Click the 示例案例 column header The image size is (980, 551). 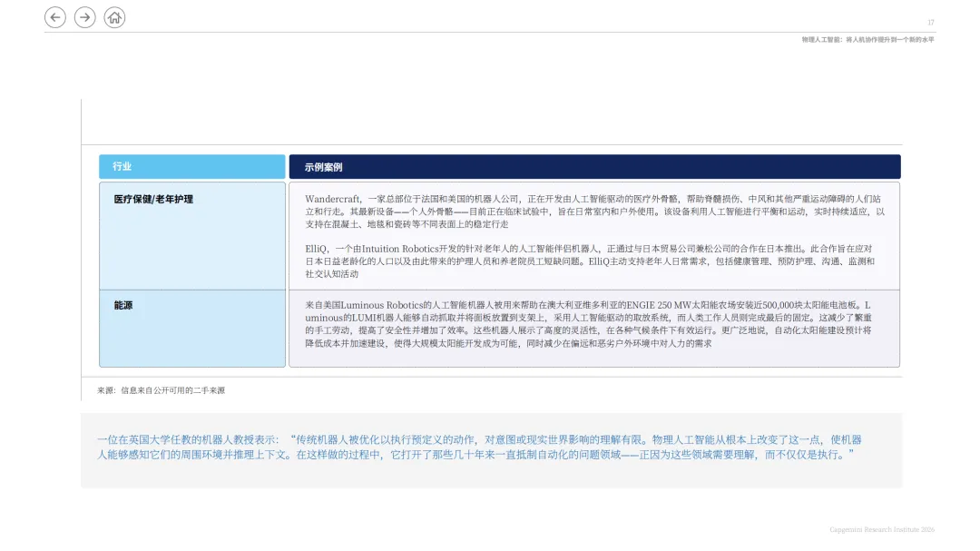[x=594, y=167]
